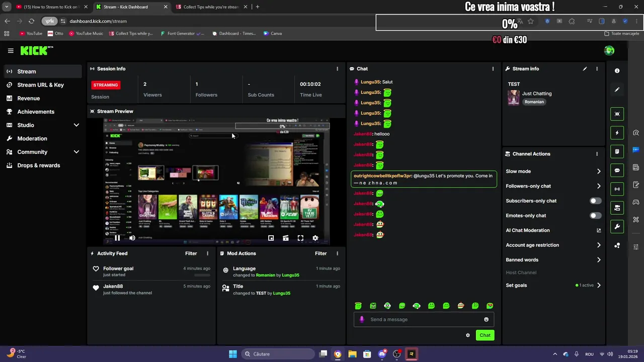Click the green Chat send button
This screenshot has width=644, height=362.
(485, 335)
